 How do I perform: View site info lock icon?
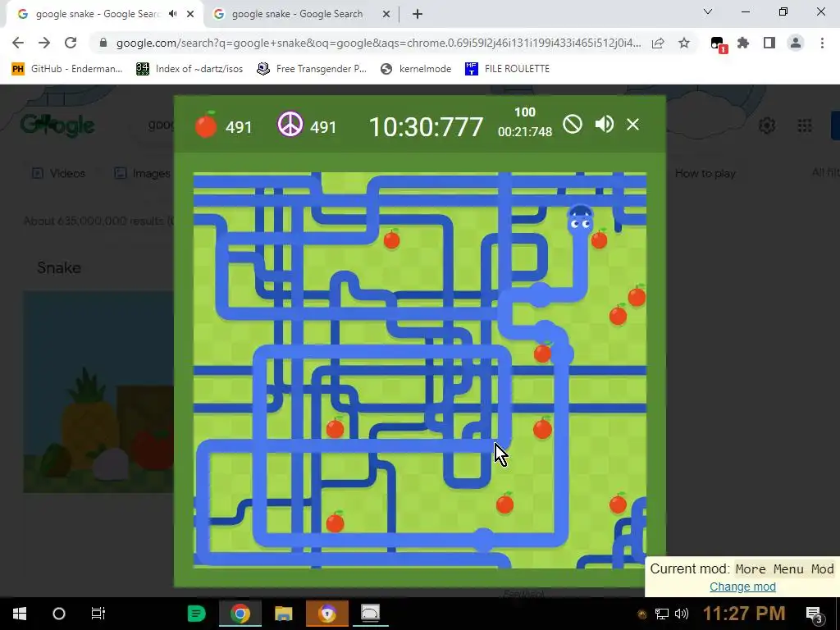click(x=103, y=43)
